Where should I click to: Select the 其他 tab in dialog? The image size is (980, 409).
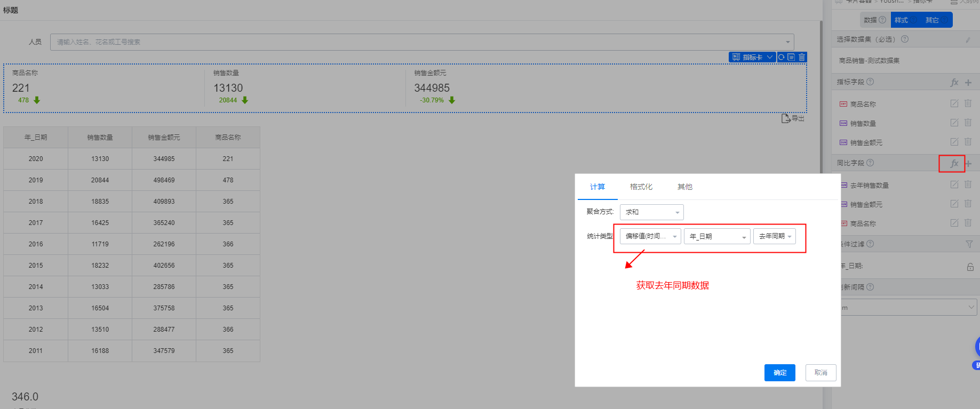tap(685, 187)
